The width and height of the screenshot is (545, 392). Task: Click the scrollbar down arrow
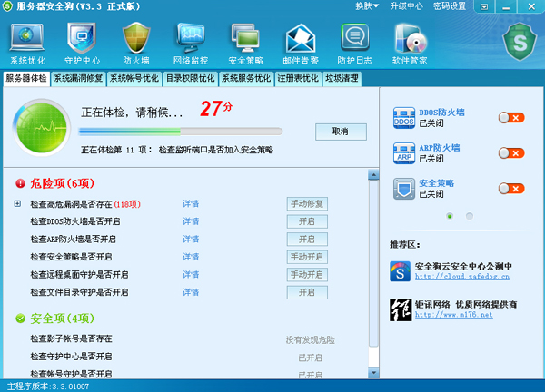(x=373, y=373)
